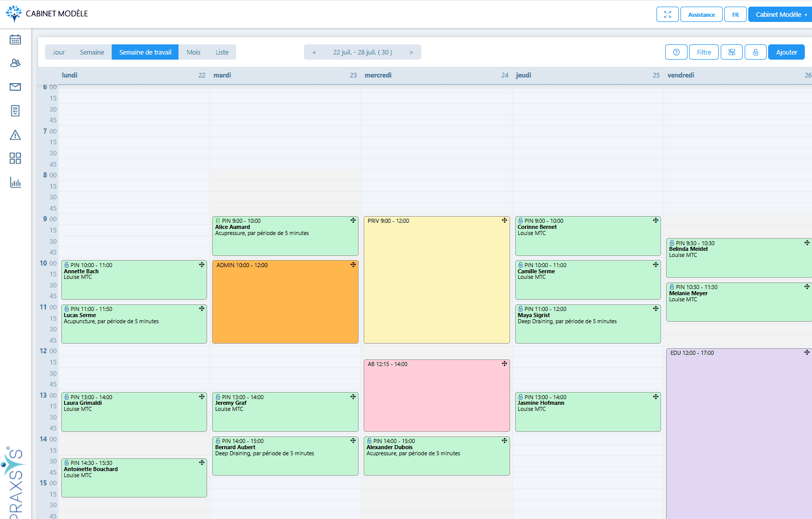Viewport: 812px width, 519px height.
Task: Lock icon on Lucas Serme appointment
Action: [x=66, y=309]
